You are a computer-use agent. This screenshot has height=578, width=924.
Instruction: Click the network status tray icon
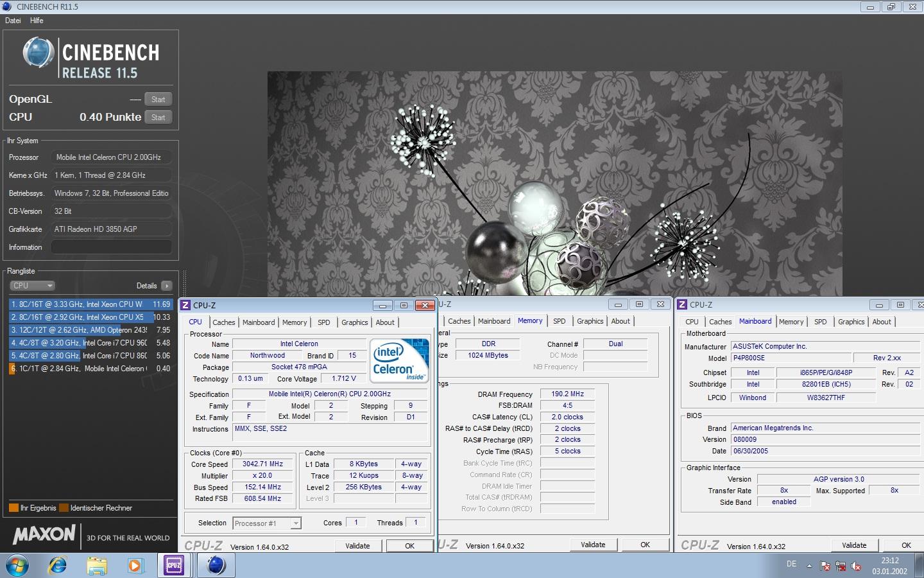click(x=841, y=566)
